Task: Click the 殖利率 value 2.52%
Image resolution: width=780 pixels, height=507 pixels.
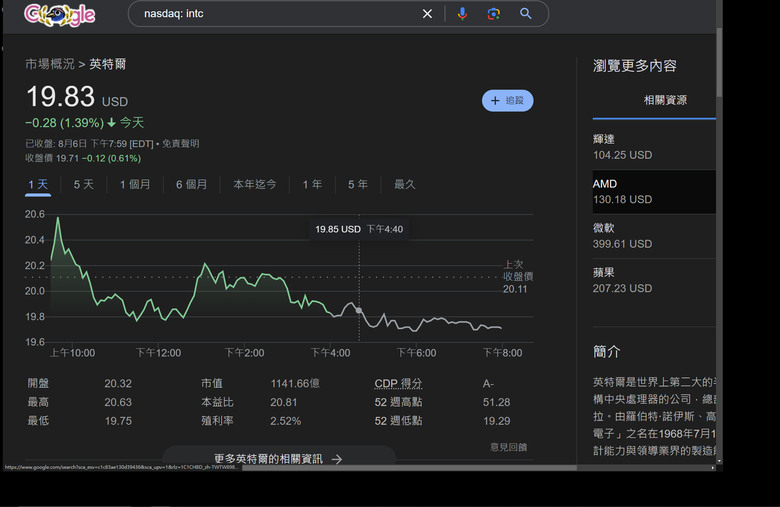Action: (286, 421)
